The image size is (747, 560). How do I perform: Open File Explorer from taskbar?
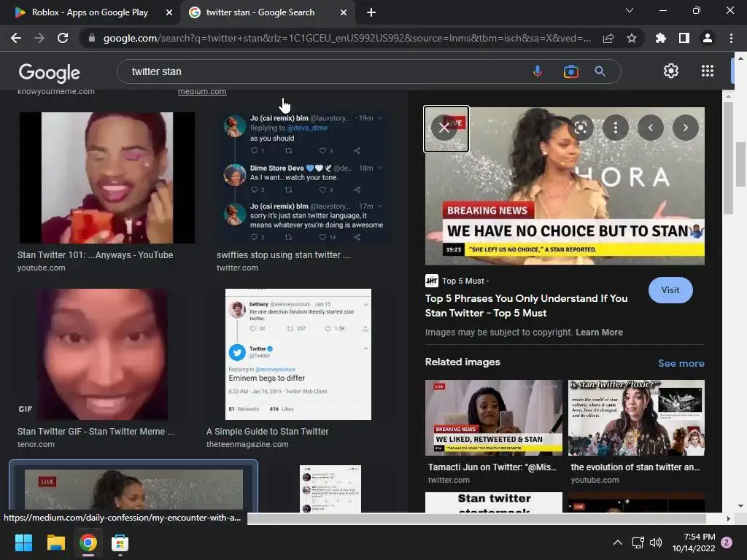tap(55, 542)
